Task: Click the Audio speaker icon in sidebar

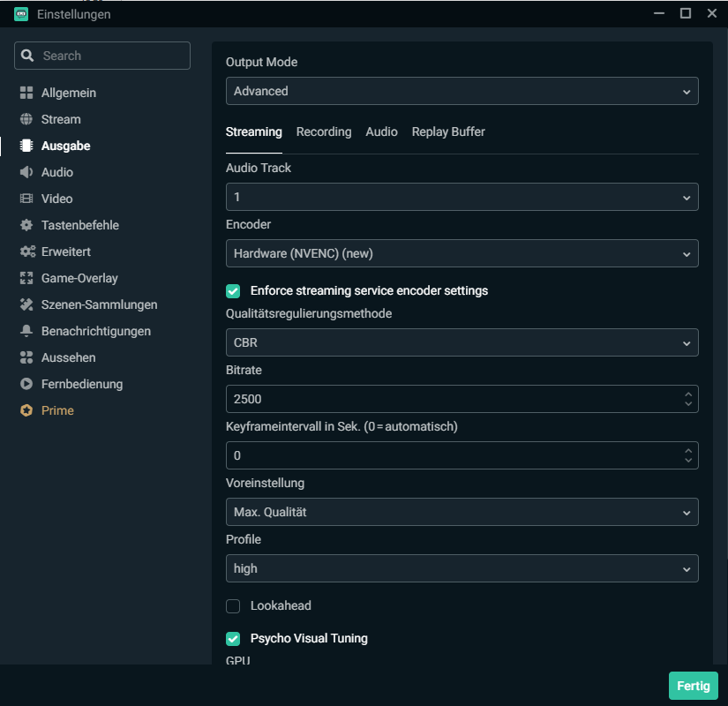Action: point(26,172)
